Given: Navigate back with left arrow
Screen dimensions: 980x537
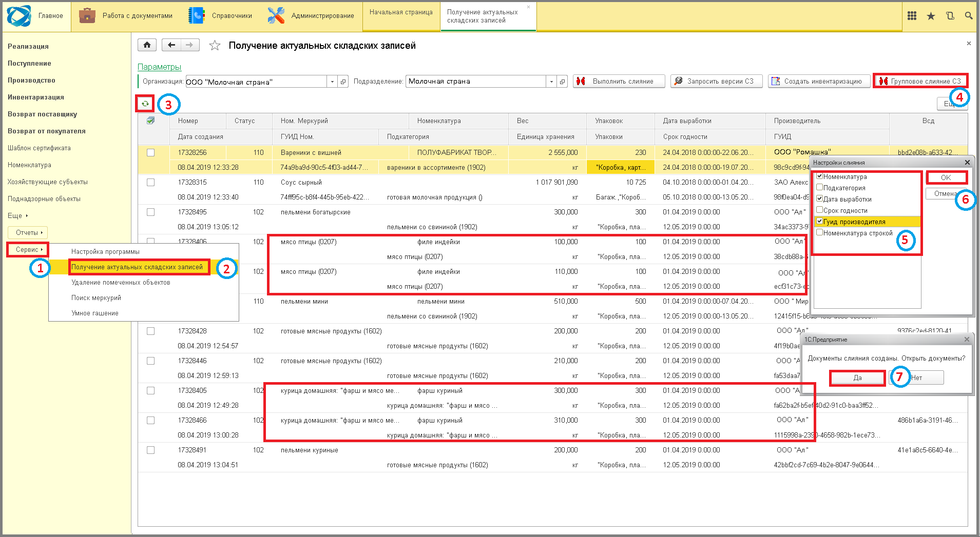Looking at the screenshot, I should click(171, 45).
